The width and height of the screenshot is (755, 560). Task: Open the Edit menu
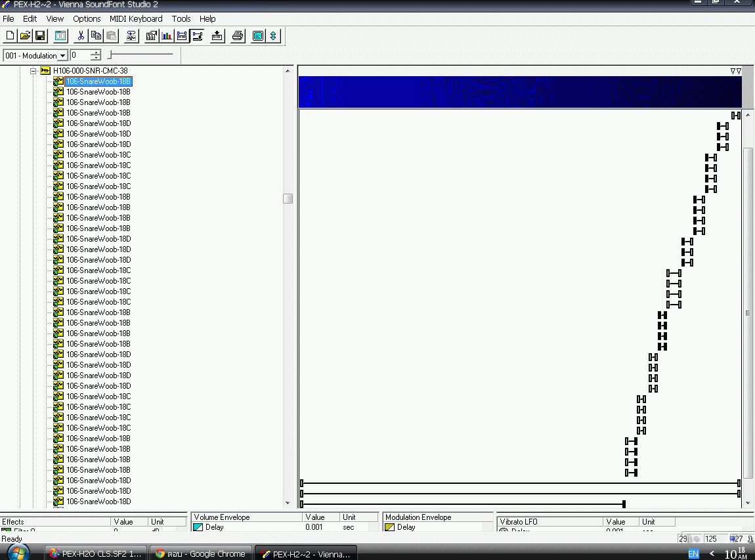coord(30,19)
